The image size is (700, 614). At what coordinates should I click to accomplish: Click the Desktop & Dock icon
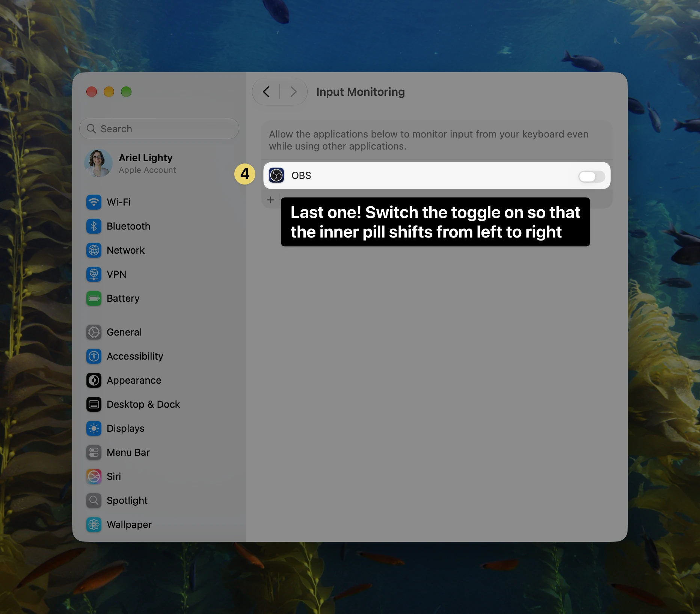tap(94, 404)
